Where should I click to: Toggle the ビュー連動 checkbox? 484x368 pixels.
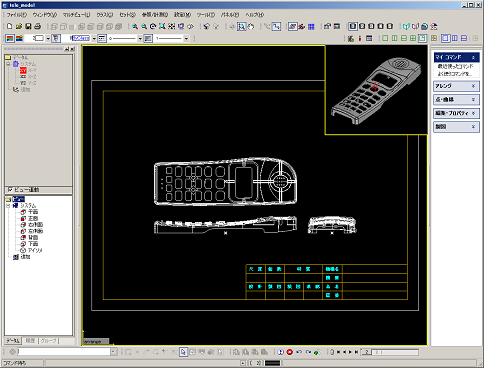click(x=10, y=190)
